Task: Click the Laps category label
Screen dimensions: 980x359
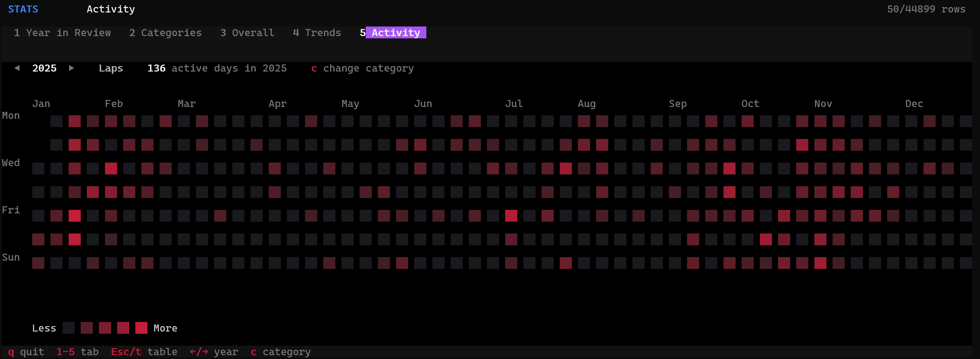Action: coord(111,69)
